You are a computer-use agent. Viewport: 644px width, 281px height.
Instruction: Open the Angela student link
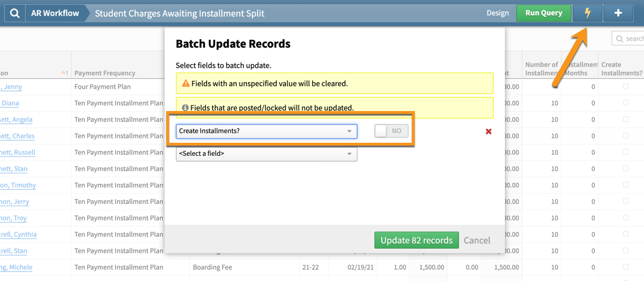pyautogui.click(x=16, y=120)
